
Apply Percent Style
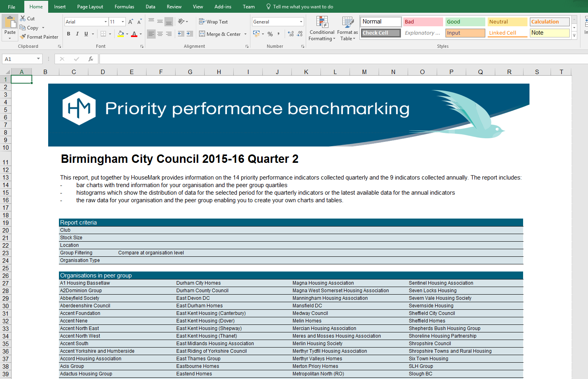click(x=270, y=34)
